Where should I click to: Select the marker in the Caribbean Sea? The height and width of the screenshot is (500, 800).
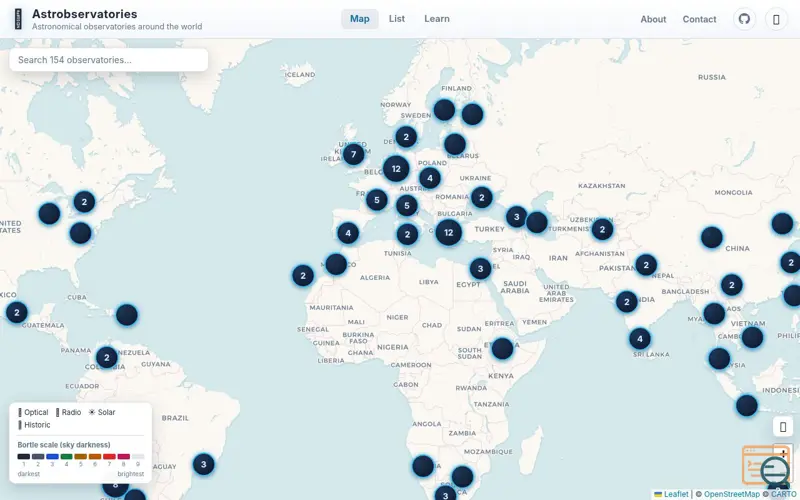click(x=127, y=315)
